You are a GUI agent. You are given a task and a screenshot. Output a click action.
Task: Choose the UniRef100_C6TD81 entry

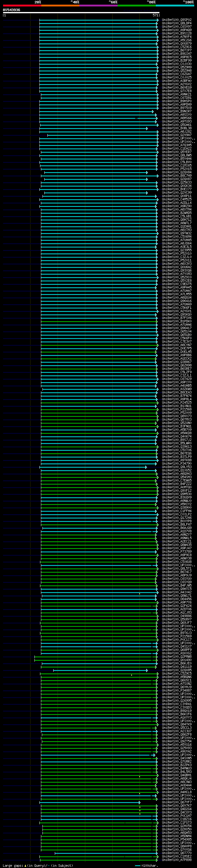[176, 98]
